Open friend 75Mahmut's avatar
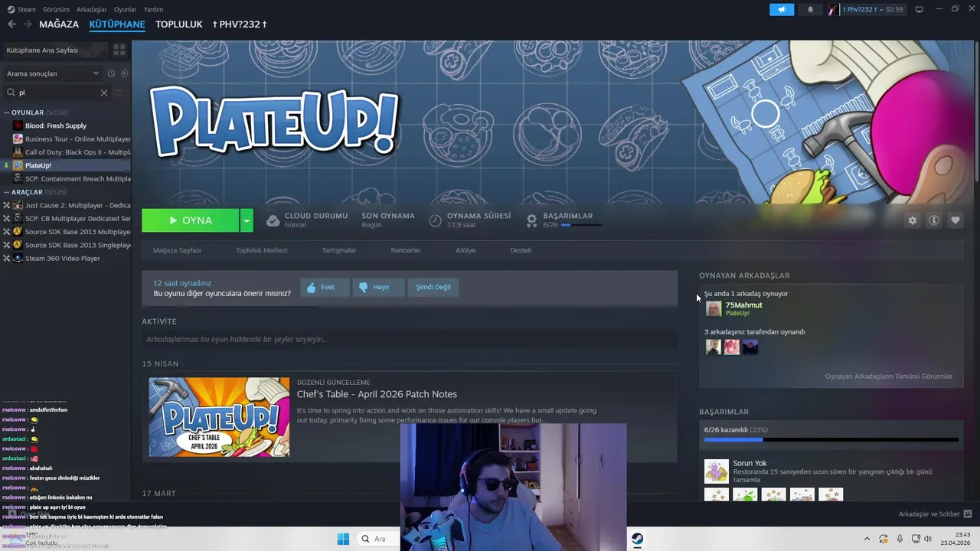Image resolution: width=980 pixels, height=551 pixels. click(x=714, y=308)
